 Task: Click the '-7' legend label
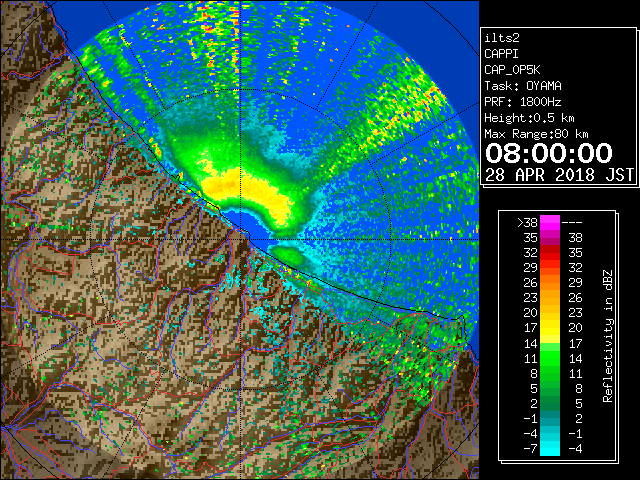pos(530,449)
